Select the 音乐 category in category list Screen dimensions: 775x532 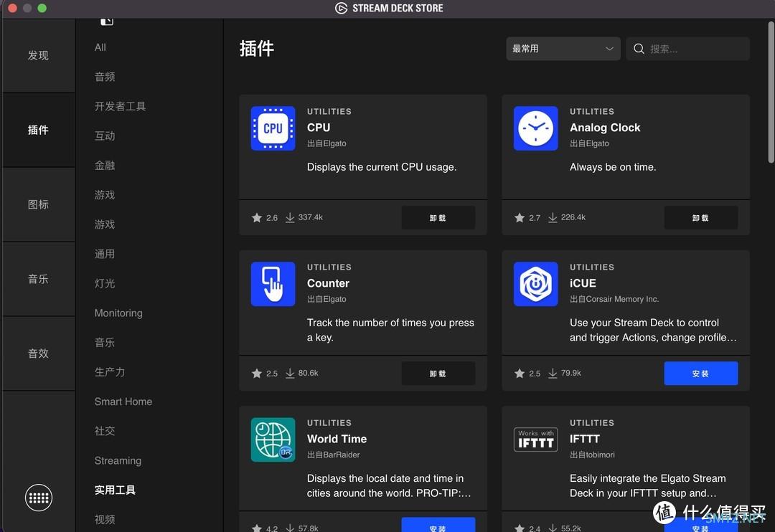click(105, 342)
